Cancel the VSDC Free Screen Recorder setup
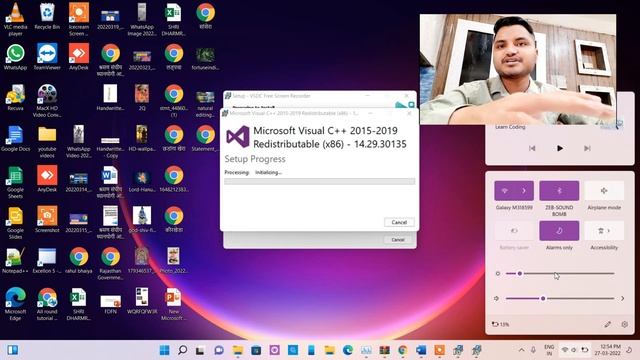This screenshot has height=360, width=640. point(398,240)
